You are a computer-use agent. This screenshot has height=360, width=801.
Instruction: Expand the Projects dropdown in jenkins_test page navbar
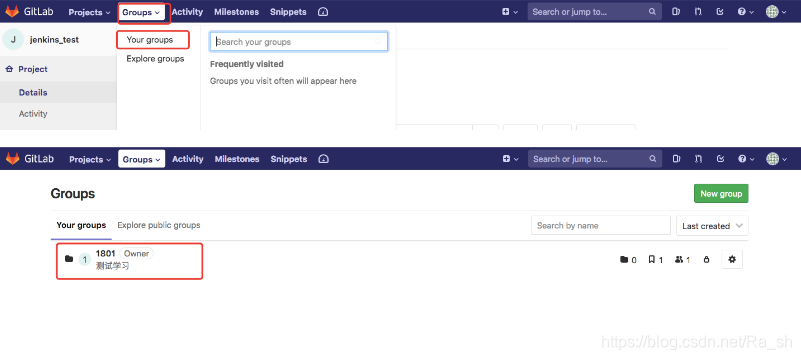coord(89,12)
